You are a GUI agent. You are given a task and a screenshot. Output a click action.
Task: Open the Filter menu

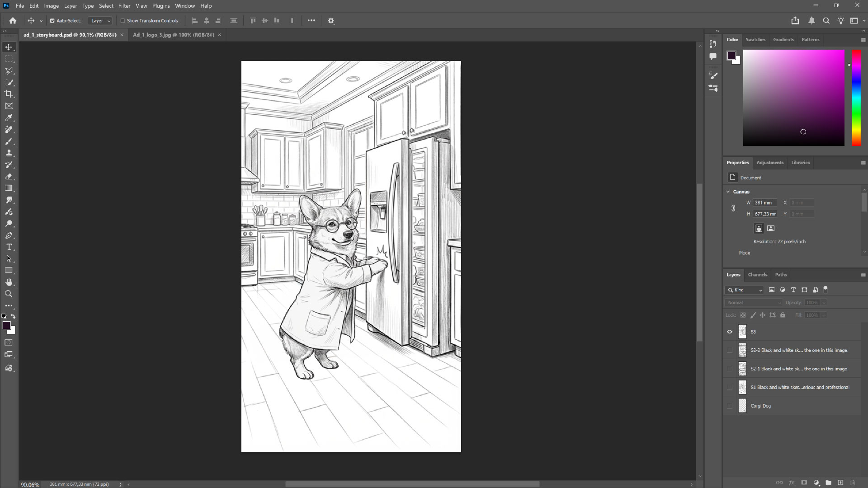(125, 6)
